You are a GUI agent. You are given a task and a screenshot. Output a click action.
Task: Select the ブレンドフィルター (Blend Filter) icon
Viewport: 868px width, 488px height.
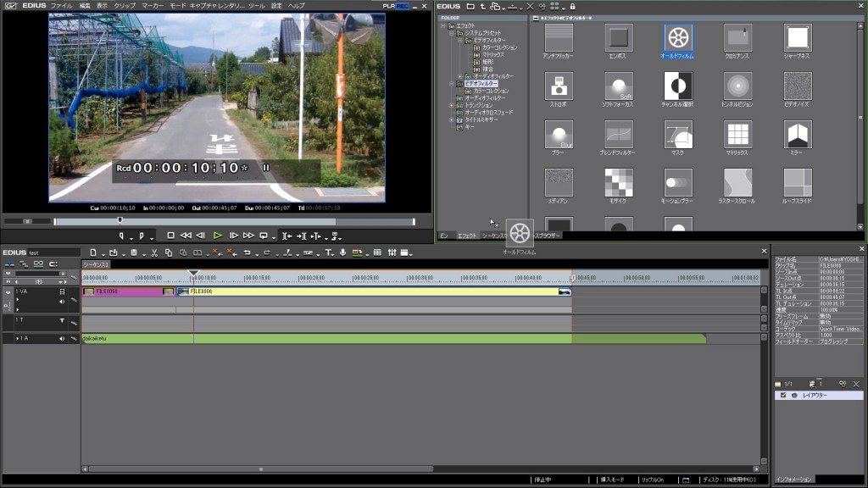point(618,135)
